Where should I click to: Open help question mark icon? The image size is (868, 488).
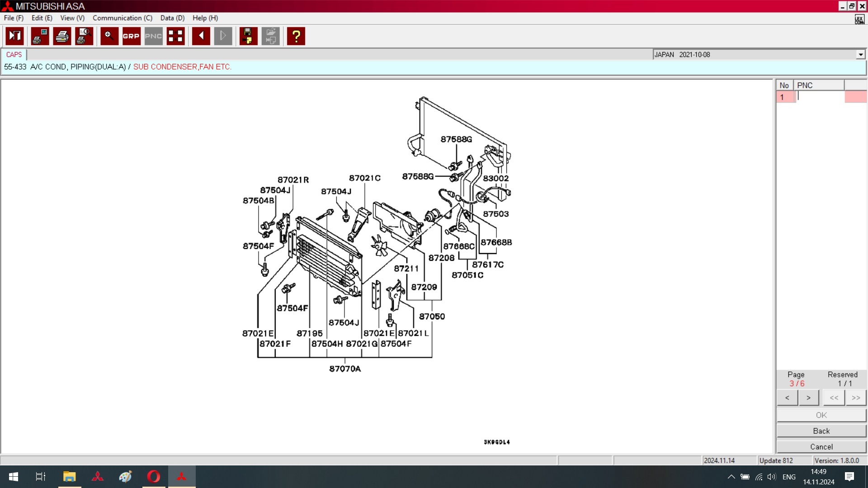pyautogui.click(x=296, y=36)
